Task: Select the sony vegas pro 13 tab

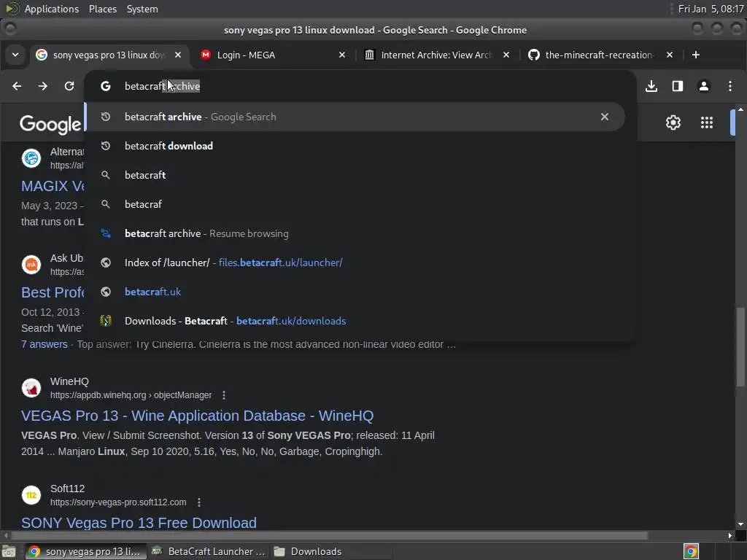Action: point(109,55)
